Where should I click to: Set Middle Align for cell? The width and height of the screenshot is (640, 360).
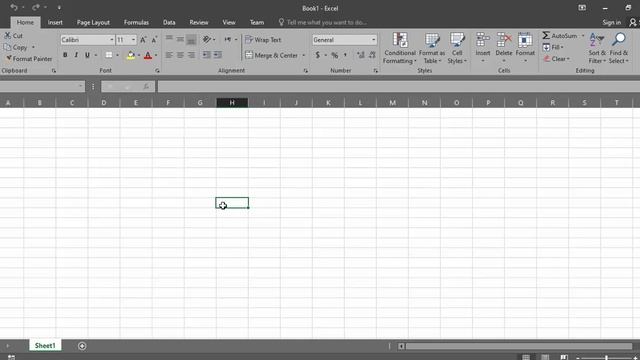(x=180, y=40)
